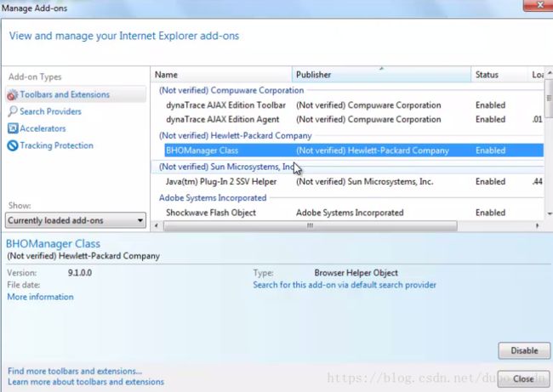The height and width of the screenshot is (392, 553).
Task: Click the Accelerators icon
Action: coord(13,128)
